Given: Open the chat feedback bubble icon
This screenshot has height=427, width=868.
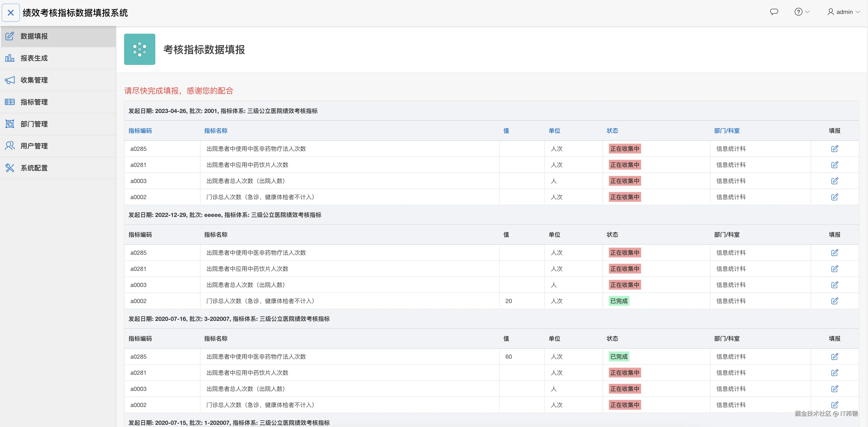Looking at the screenshot, I should coord(774,12).
